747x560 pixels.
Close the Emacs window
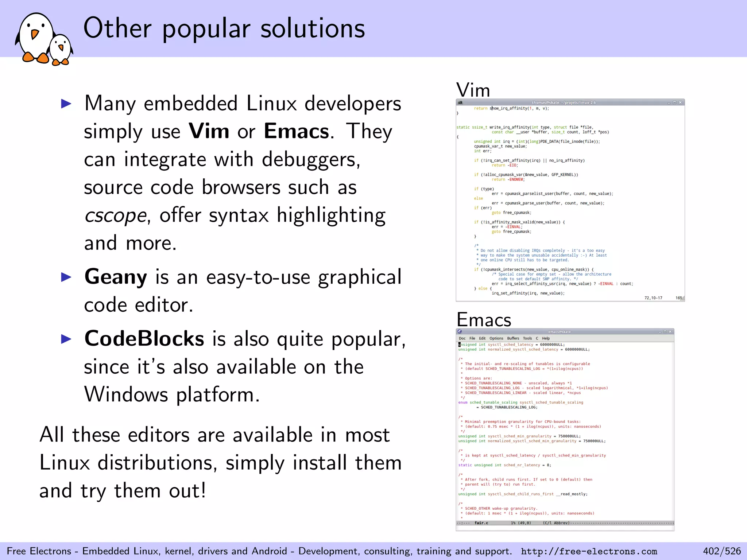click(x=670, y=332)
